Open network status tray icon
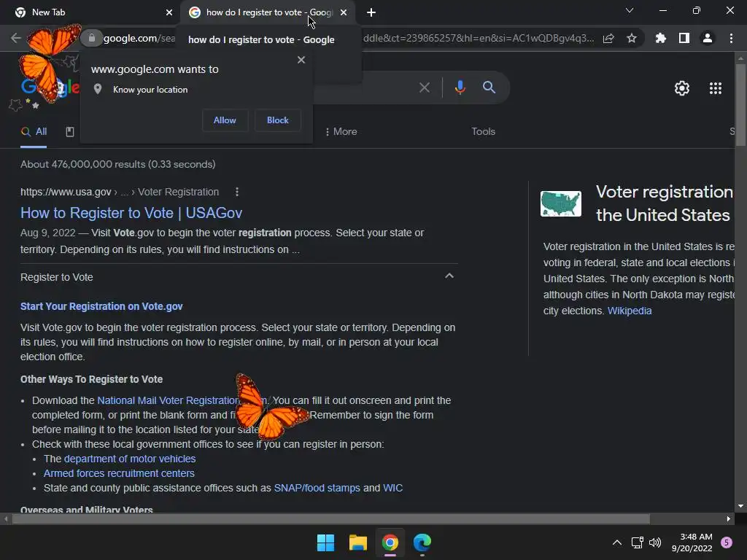The image size is (747, 560). click(x=637, y=542)
